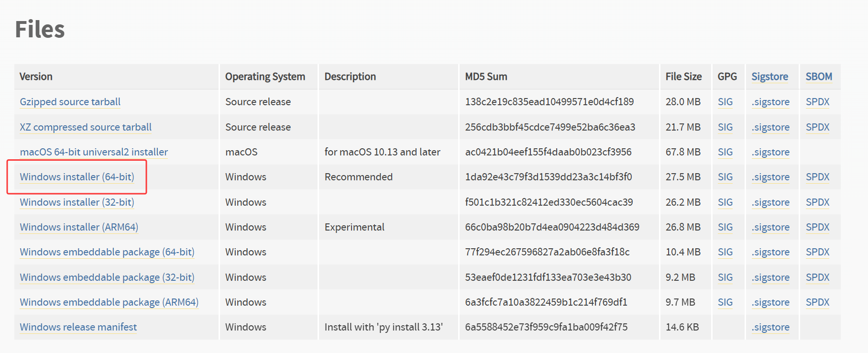Select MD5 value ac0421b04eef155f4daab0b023cf3956
The width and height of the screenshot is (868, 353).
[x=548, y=152]
